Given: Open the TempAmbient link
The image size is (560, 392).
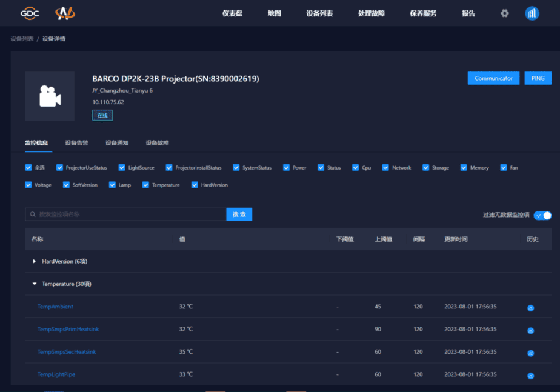Looking at the screenshot, I should click(55, 307).
